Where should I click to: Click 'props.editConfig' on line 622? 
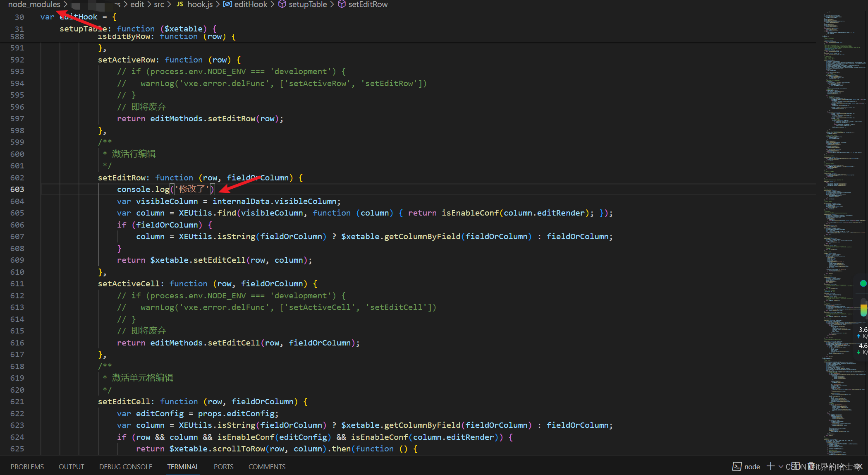coord(236,413)
